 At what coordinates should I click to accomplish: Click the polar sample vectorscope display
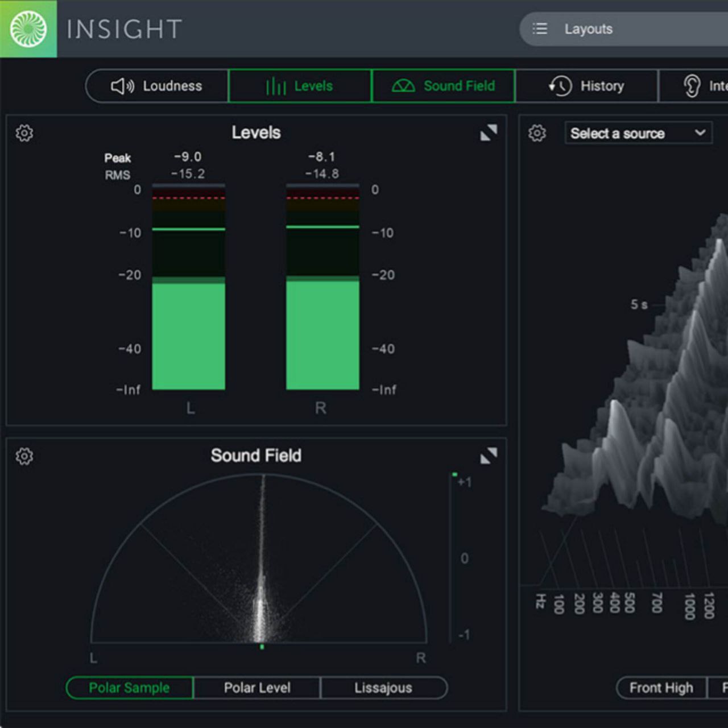point(259,559)
